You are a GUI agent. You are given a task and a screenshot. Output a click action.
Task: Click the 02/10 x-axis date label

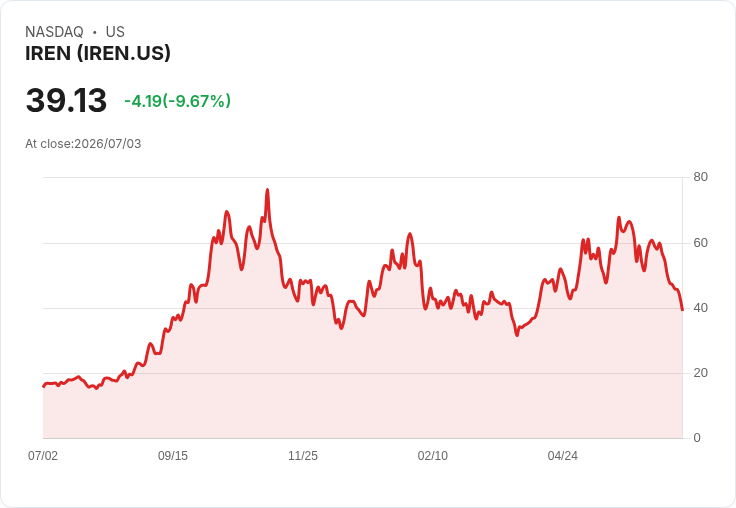[433, 455]
